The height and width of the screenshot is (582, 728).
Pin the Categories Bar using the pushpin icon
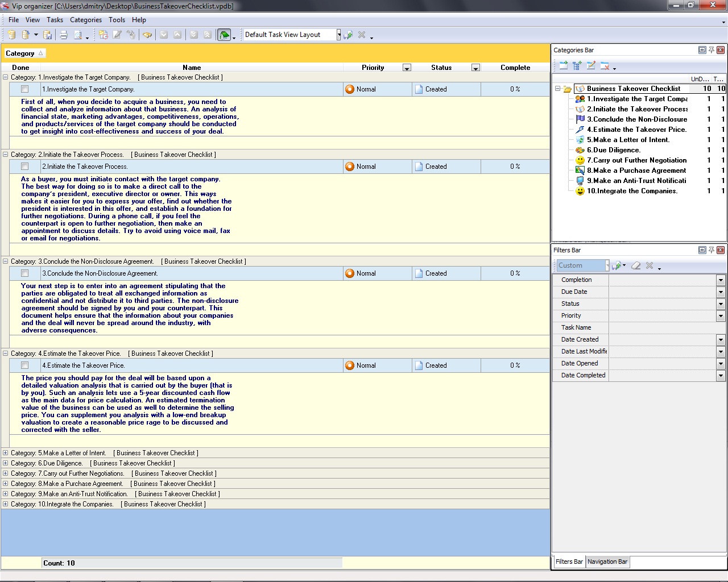coord(711,50)
